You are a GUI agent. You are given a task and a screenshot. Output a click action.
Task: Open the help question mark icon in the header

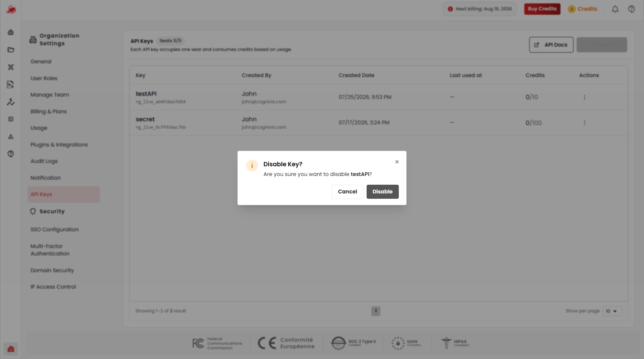pyautogui.click(x=631, y=9)
